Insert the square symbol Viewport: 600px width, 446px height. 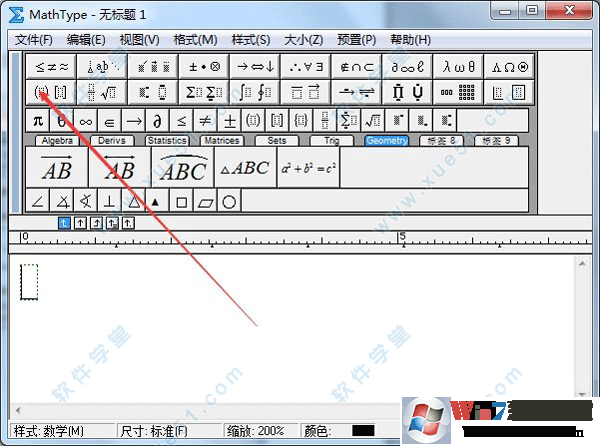(181, 201)
